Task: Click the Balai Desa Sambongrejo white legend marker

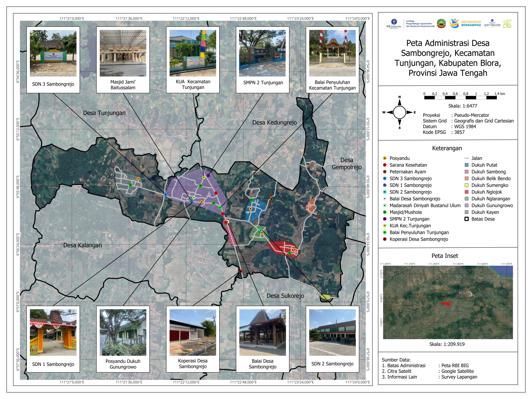Action: (x=385, y=199)
